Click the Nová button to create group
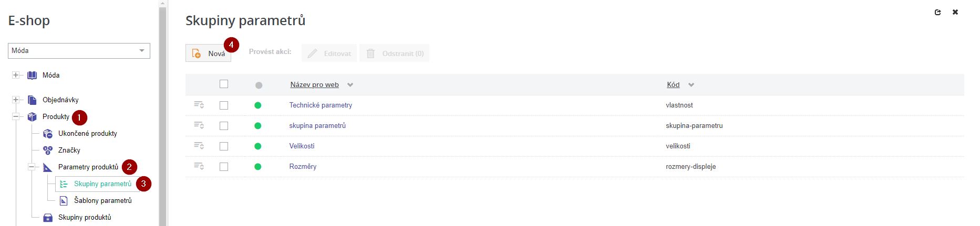 coord(209,53)
